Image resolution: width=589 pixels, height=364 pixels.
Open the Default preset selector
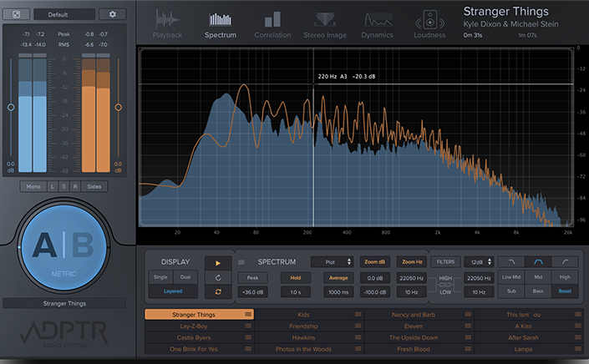63,14
